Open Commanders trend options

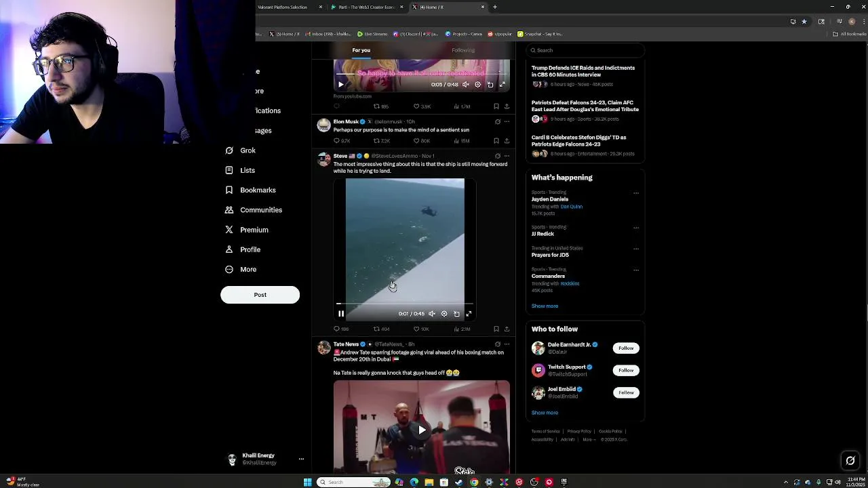(636, 270)
